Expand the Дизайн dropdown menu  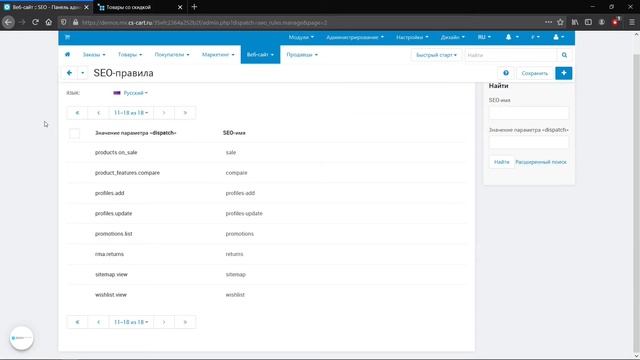click(452, 37)
